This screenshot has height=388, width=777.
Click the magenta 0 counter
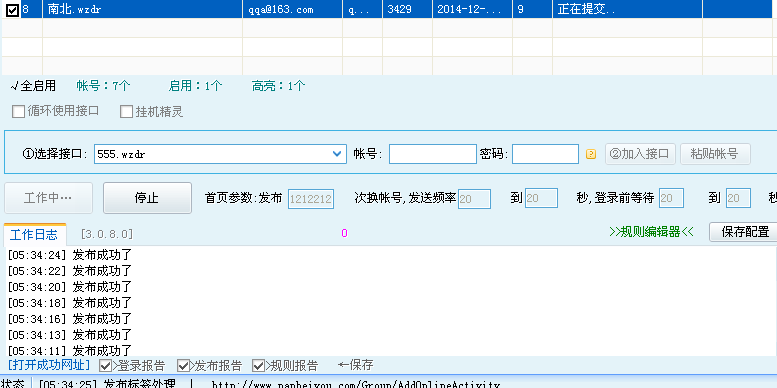point(344,233)
